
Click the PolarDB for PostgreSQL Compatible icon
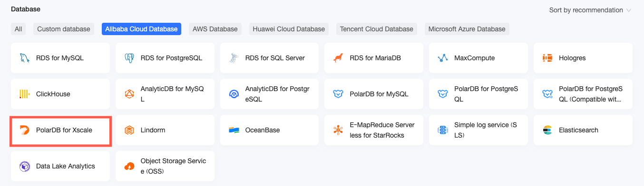[x=547, y=94]
